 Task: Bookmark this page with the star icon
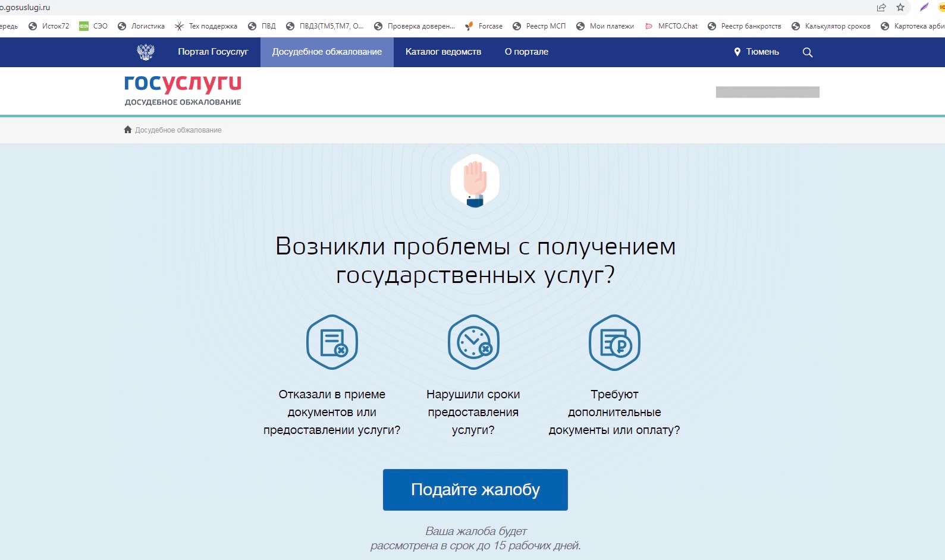(900, 7)
